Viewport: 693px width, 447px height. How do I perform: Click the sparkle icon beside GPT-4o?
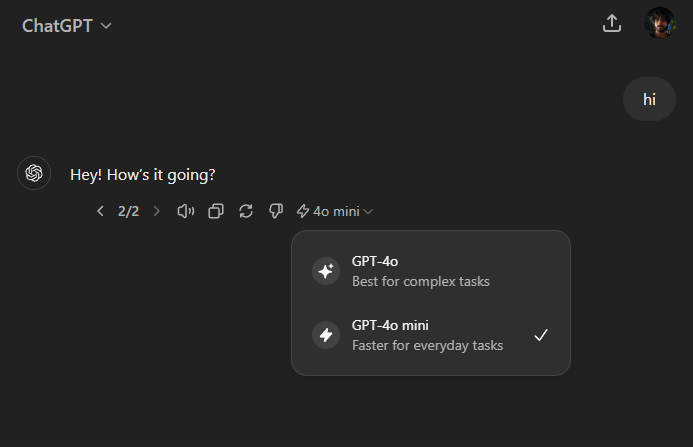click(x=326, y=271)
